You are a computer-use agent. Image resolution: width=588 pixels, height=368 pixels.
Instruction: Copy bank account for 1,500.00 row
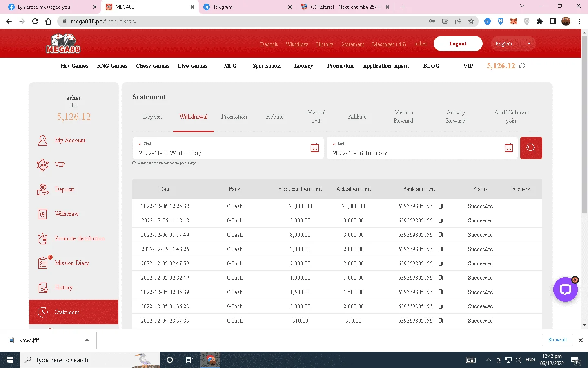(441, 292)
